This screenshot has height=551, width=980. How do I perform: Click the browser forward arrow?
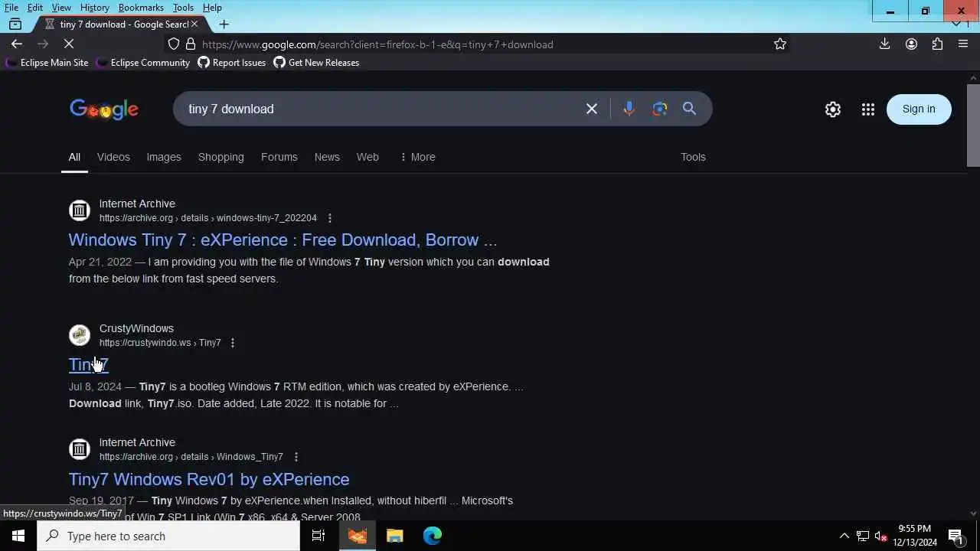click(x=43, y=44)
